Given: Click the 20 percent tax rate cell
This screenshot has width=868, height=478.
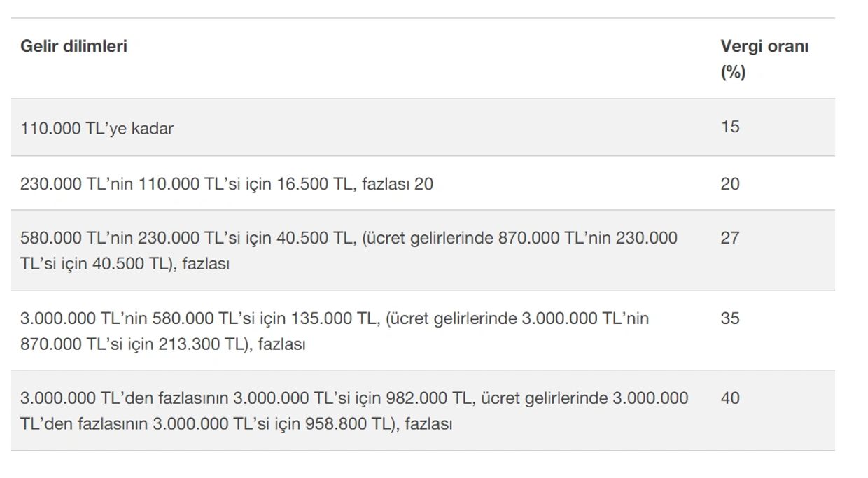Looking at the screenshot, I should (x=730, y=184).
